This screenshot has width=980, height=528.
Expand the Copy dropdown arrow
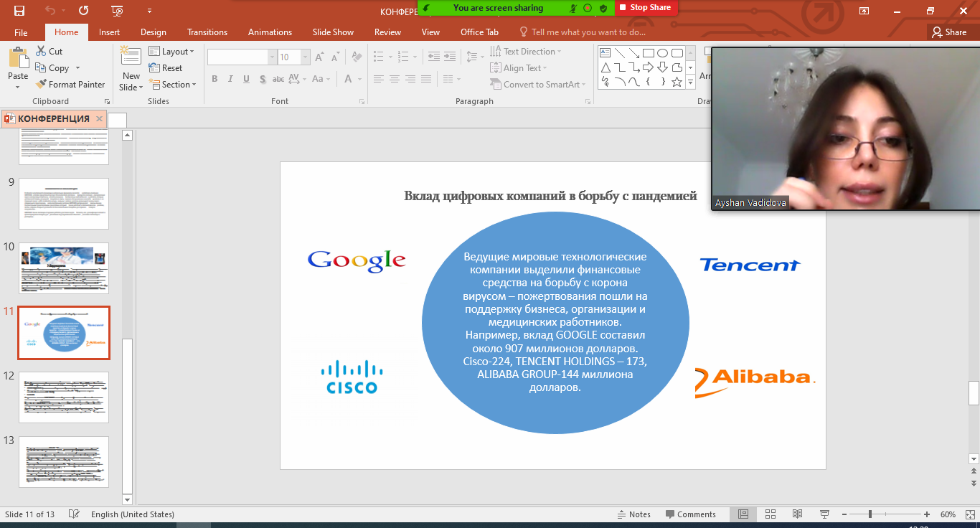77,68
